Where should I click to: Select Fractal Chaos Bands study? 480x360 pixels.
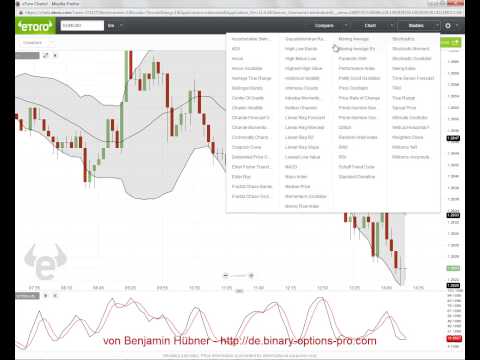(x=252, y=186)
